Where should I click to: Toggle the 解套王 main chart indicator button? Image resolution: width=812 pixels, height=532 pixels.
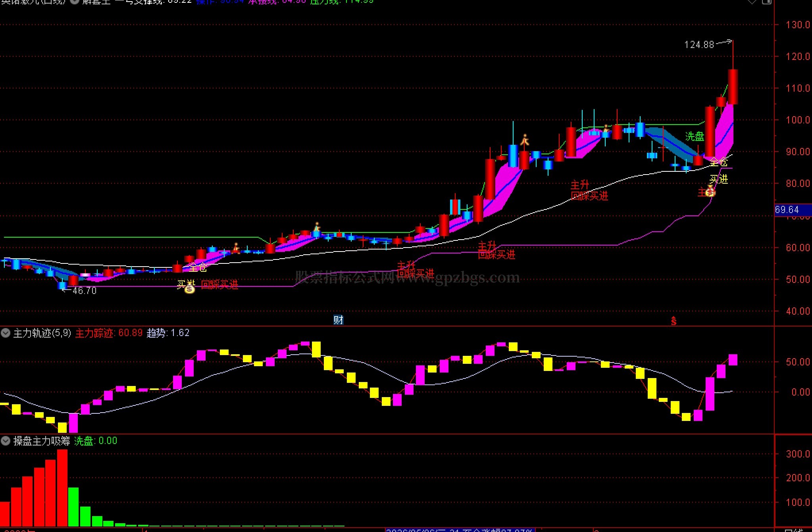pos(74,1)
